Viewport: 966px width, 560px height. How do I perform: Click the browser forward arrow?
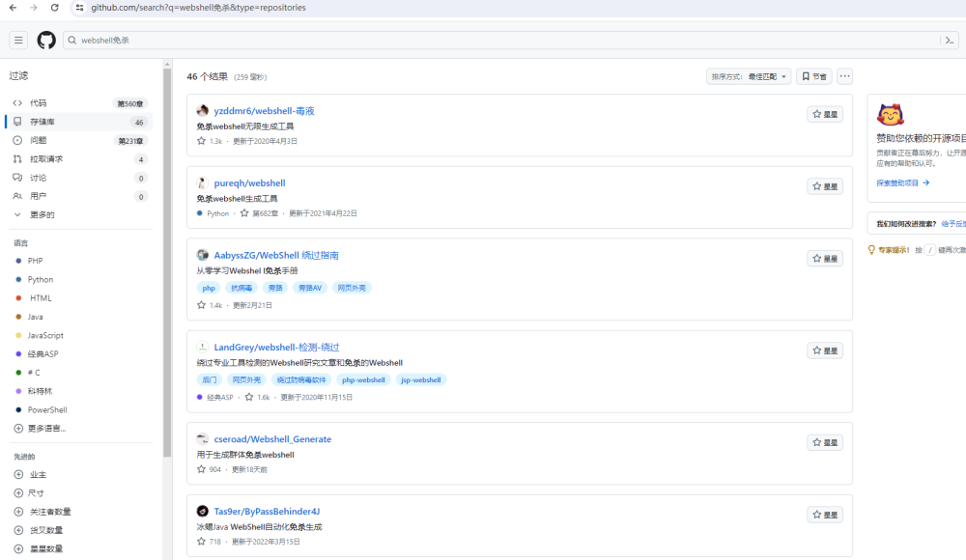click(x=34, y=8)
